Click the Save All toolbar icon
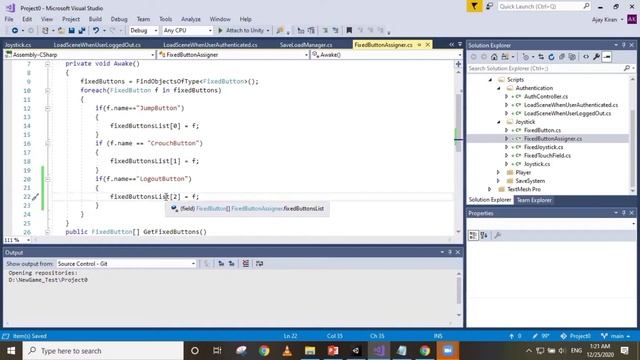 (82, 31)
